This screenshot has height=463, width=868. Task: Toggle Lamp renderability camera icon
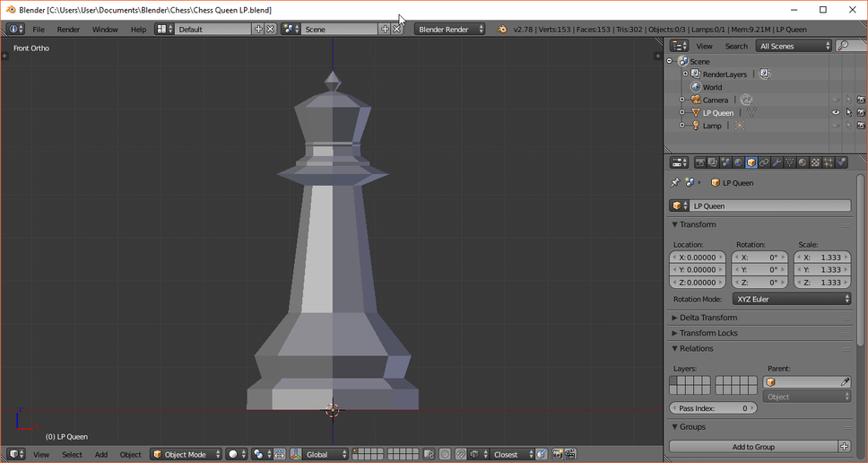coord(861,126)
